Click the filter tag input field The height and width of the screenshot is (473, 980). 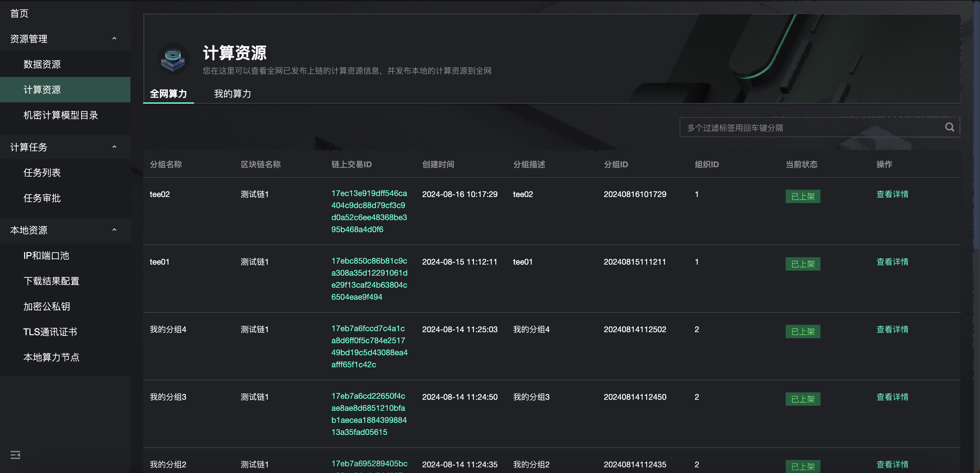point(799,127)
